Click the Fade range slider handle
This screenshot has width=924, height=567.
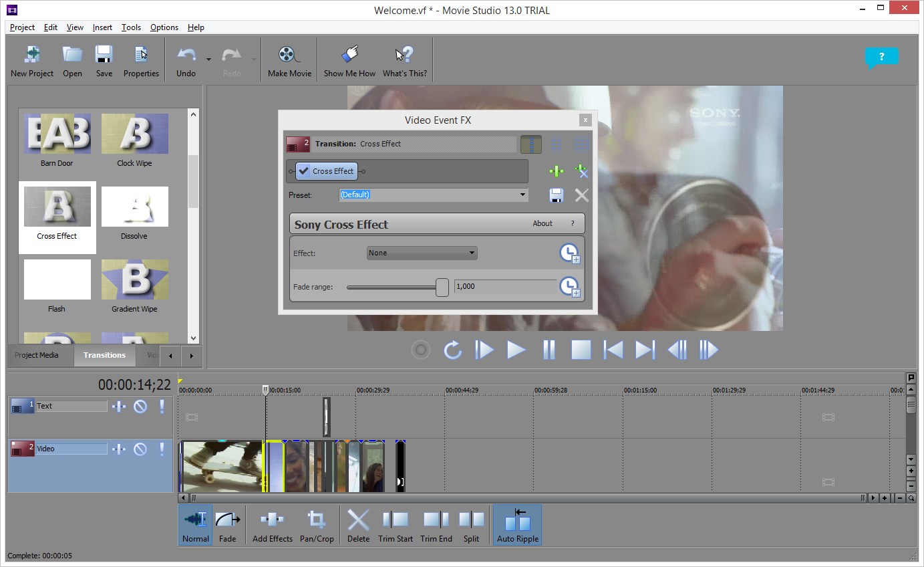coord(442,287)
